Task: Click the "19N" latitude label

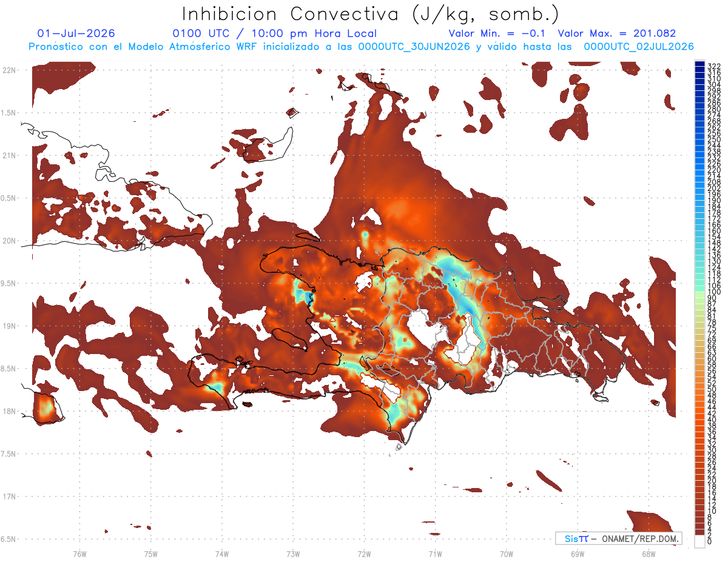Action: pyautogui.click(x=9, y=326)
